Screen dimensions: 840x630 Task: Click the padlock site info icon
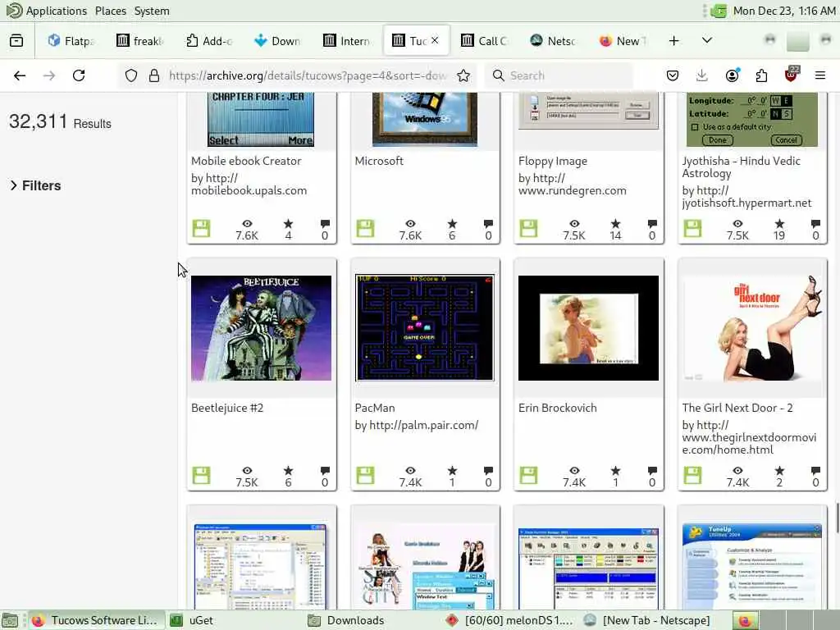(154, 75)
